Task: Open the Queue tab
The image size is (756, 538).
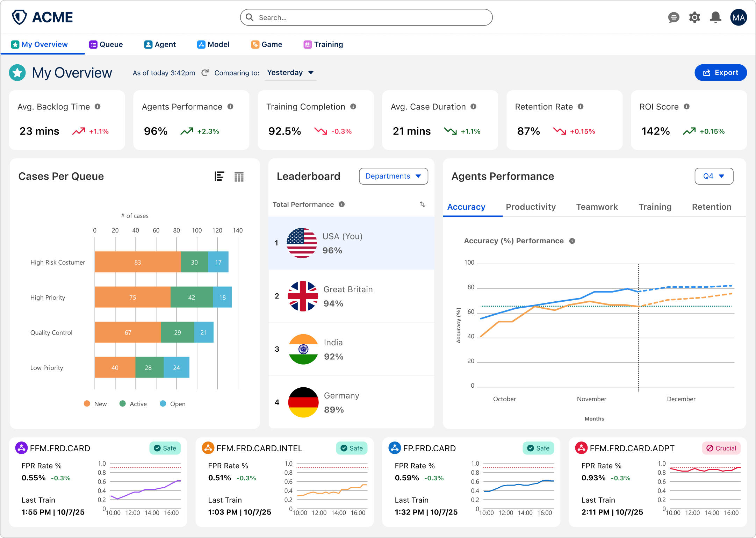Action: click(x=106, y=44)
